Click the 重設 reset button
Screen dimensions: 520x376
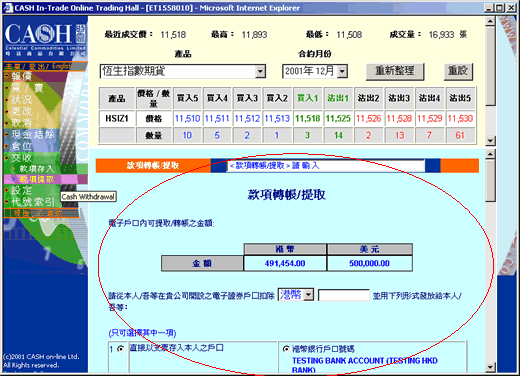(x=458, y=71)
